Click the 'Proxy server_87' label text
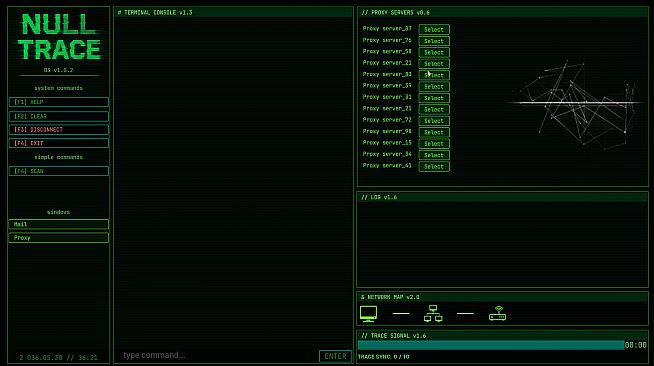 tap(387, 29)
